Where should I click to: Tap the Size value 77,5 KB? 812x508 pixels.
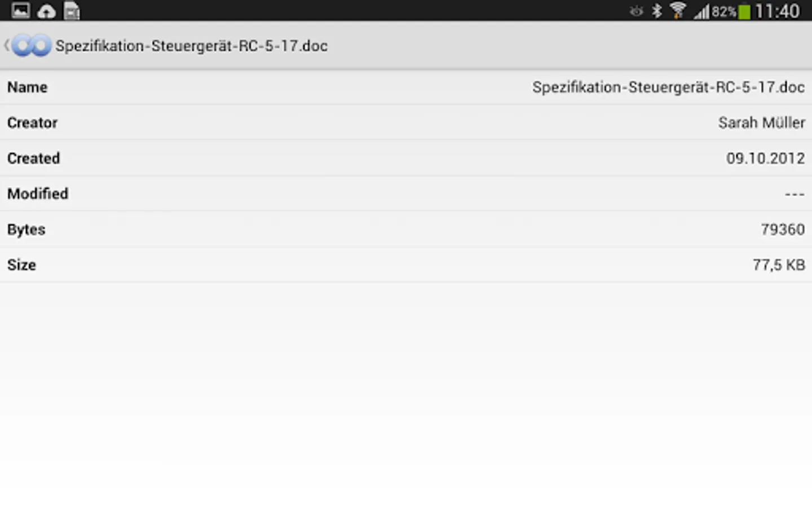click(x=779, y=265)
